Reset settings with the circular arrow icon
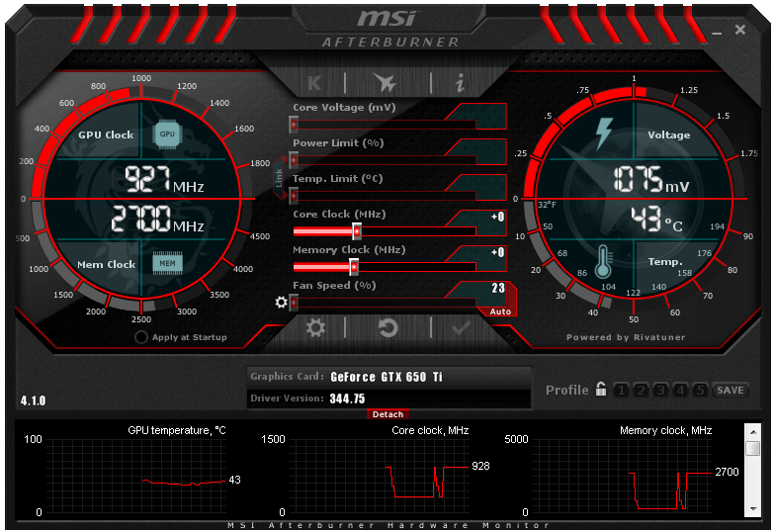The width and height of the screenshot is (774, 532). point(387,327)
